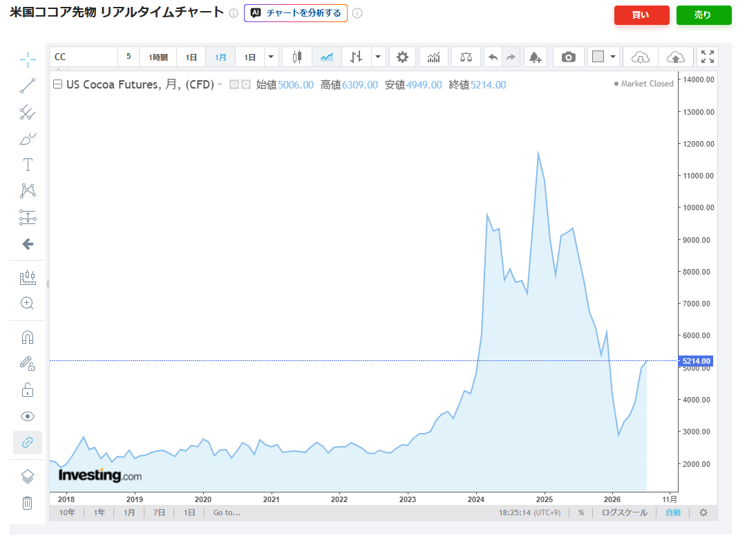Image resolution: width=756 pixels, height=536 pixels.
Task: Click the trash icon to remove drawings
Action: [28, 503]
